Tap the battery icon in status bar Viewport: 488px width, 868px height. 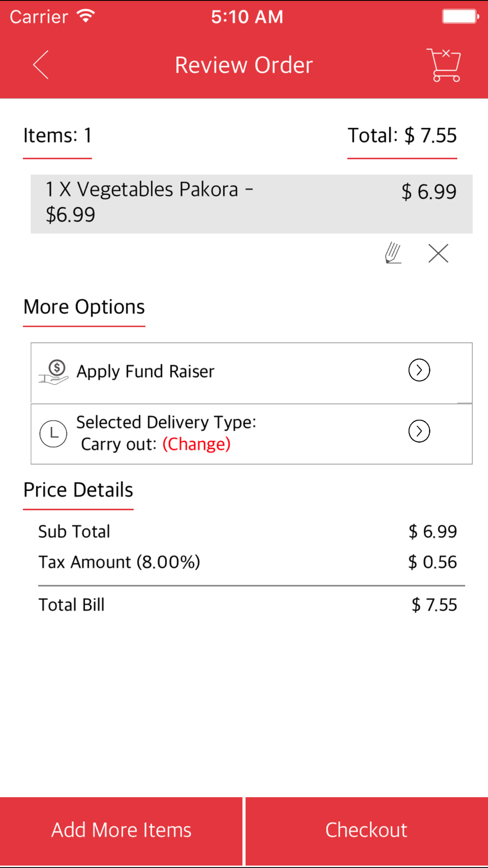[x=460, y=17]
